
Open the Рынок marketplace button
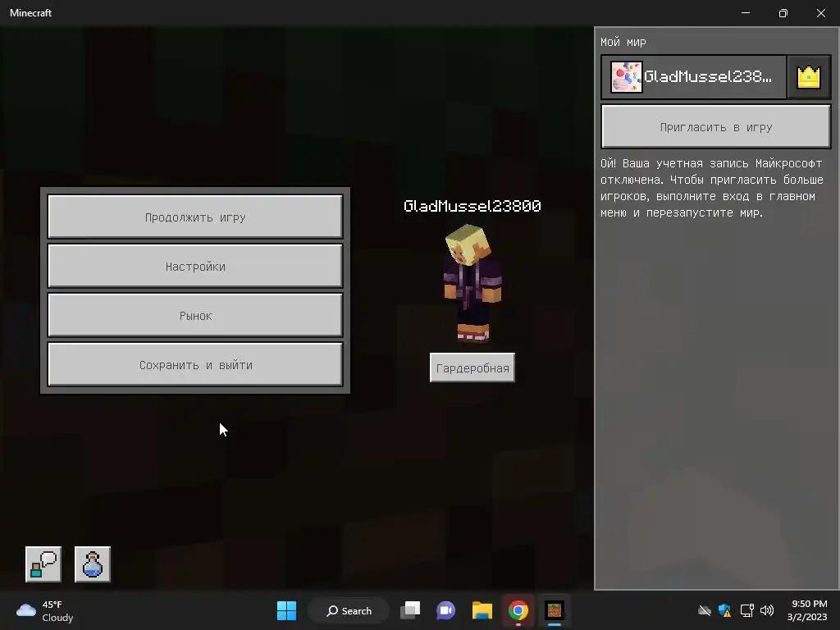(195, 315)
